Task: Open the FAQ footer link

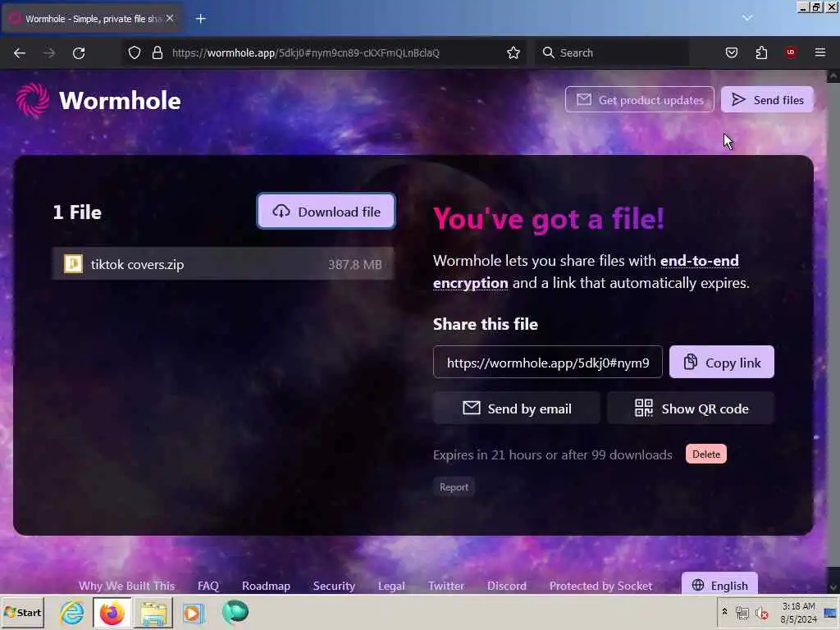Action: [208, 586]
